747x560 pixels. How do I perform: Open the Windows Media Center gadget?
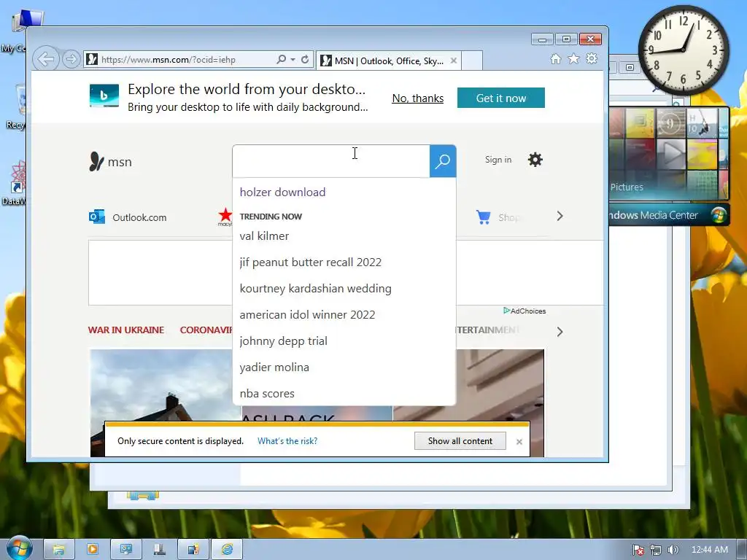click(x=669, y=215)
